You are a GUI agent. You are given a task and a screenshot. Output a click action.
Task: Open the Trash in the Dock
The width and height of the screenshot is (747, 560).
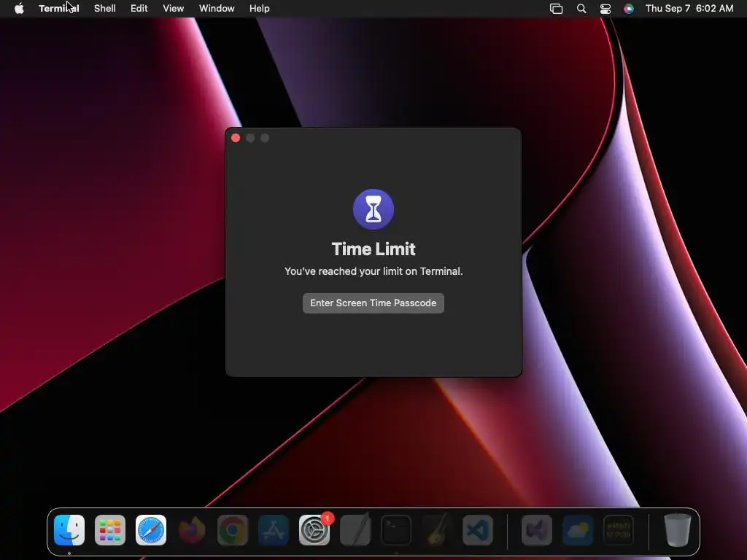pos(678,530)
